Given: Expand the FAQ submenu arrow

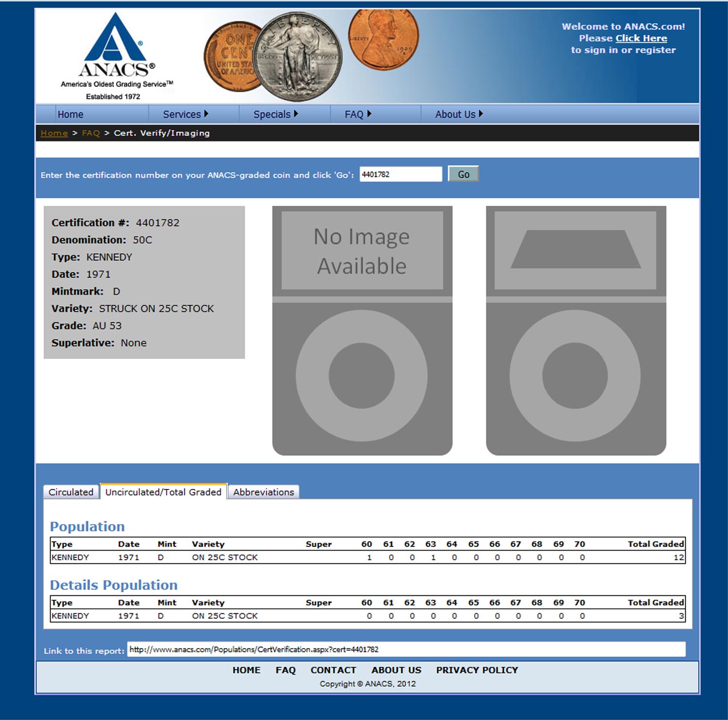Looking at the screenshot, I should [x=369, y=114].
